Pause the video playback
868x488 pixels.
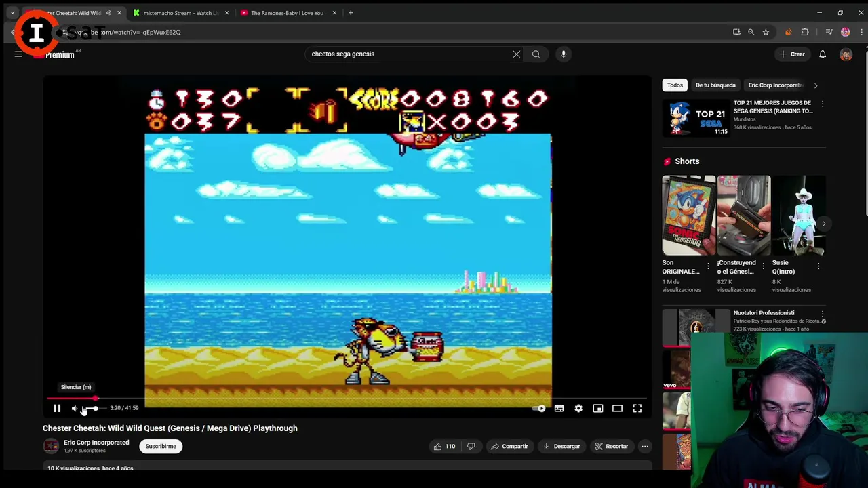pyautogui.click(x=57, y=408)
